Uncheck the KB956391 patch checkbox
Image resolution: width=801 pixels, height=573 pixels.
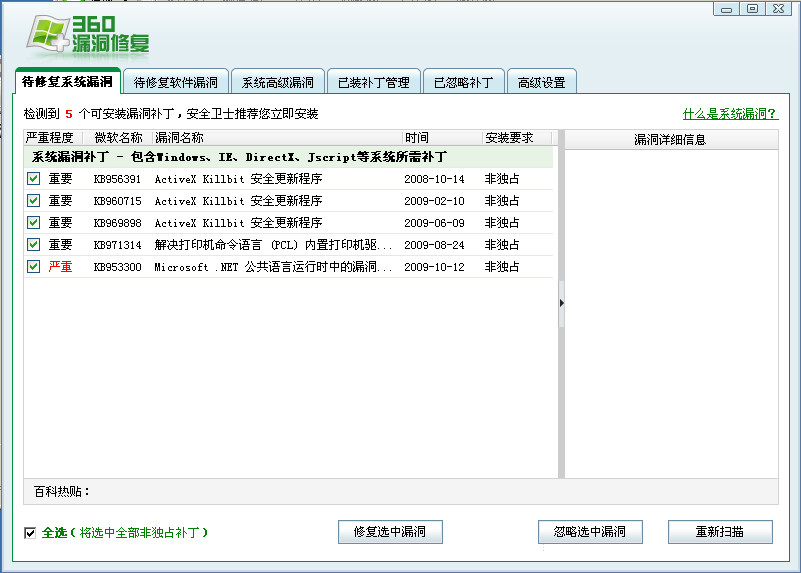[x=34, y=179]
